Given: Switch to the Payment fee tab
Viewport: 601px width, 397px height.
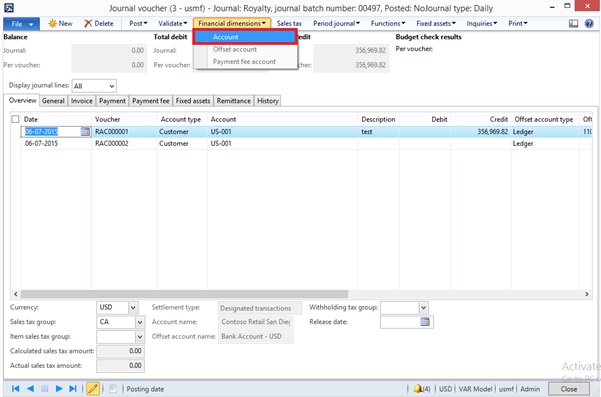Looking at the screenshot, I should tap(151, 101).
